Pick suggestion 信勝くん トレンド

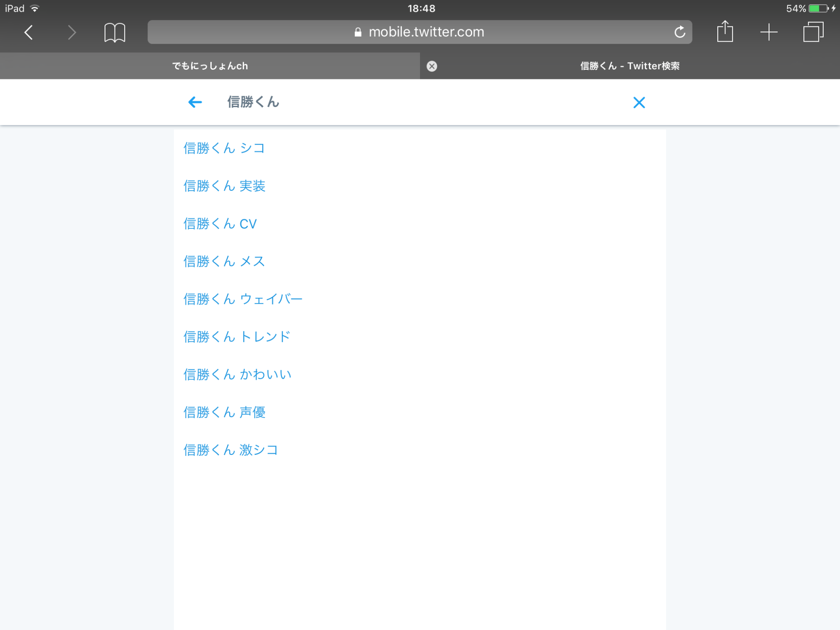pos(237,337)
